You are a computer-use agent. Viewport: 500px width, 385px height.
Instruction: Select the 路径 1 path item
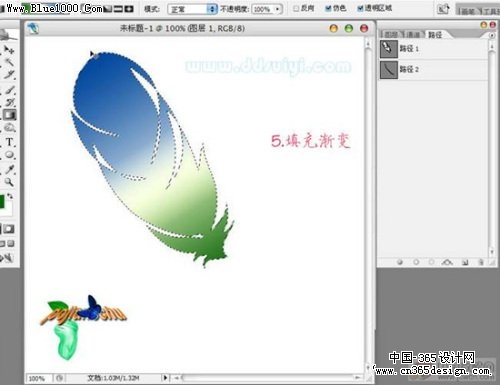pyautogui.click(x=433, y=49)
